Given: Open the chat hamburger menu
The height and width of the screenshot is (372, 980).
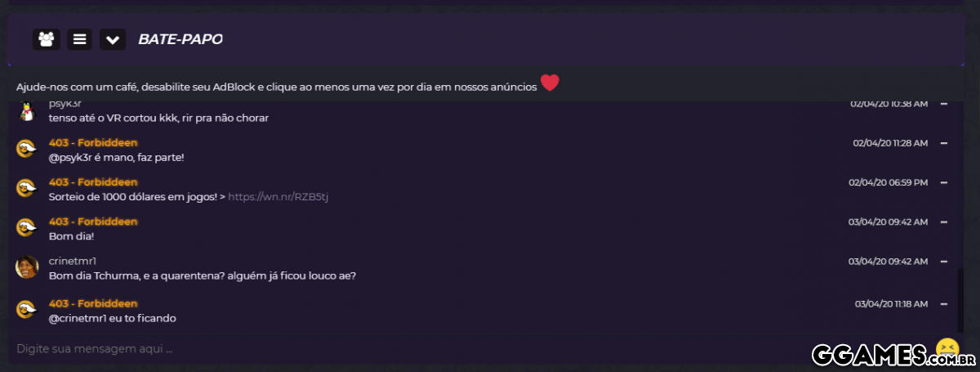Looking at the screenshot, I should tap(79, 39).
